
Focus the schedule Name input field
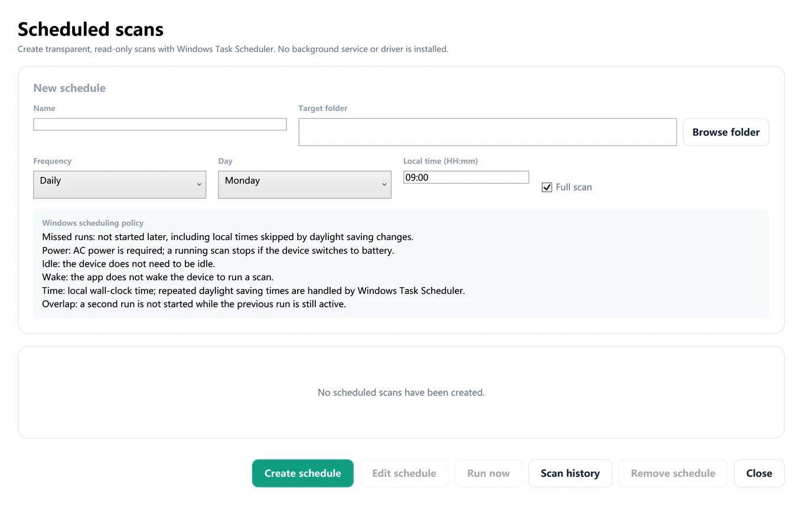pos(160,124)
